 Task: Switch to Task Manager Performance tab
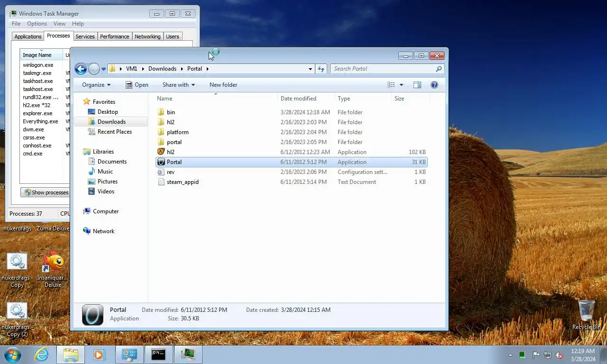[x=114, y=36]
